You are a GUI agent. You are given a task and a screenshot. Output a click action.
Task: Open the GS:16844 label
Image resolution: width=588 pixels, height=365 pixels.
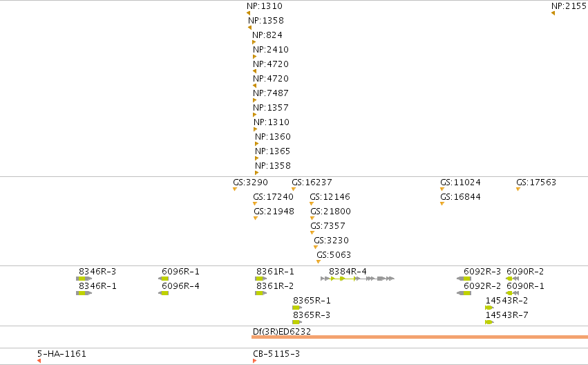pos(460,196)
